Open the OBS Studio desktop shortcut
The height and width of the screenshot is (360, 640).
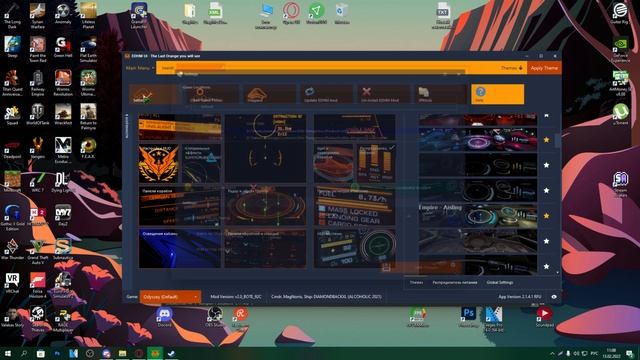[215, 316]
